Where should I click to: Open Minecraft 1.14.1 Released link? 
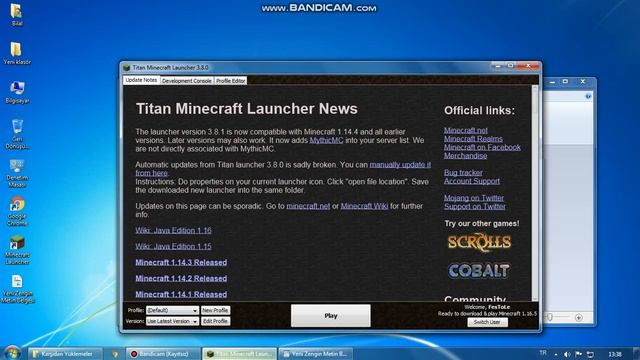(x=181, y=294)
